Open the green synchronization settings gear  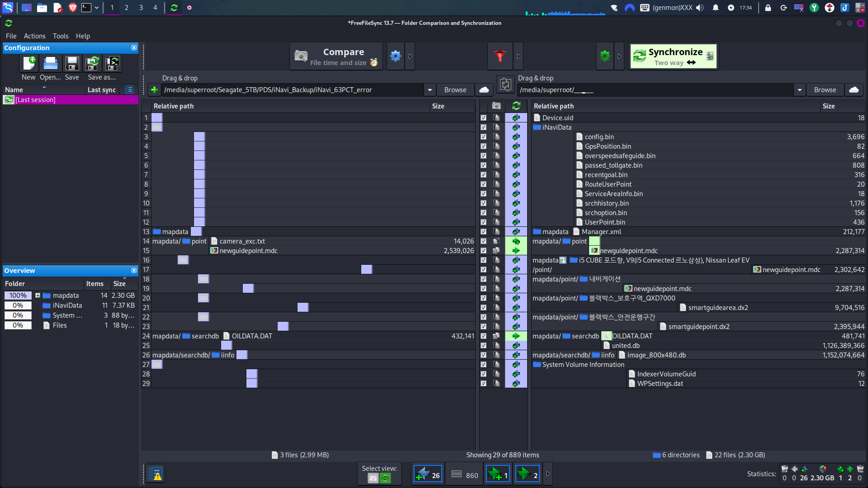click(604, 56)
